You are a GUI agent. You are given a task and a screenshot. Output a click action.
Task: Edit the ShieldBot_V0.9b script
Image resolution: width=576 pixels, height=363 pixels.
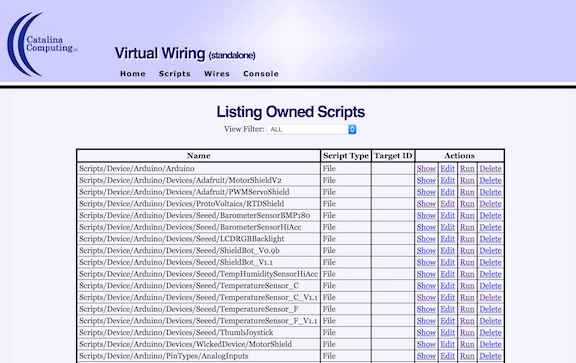click(447, 251)
